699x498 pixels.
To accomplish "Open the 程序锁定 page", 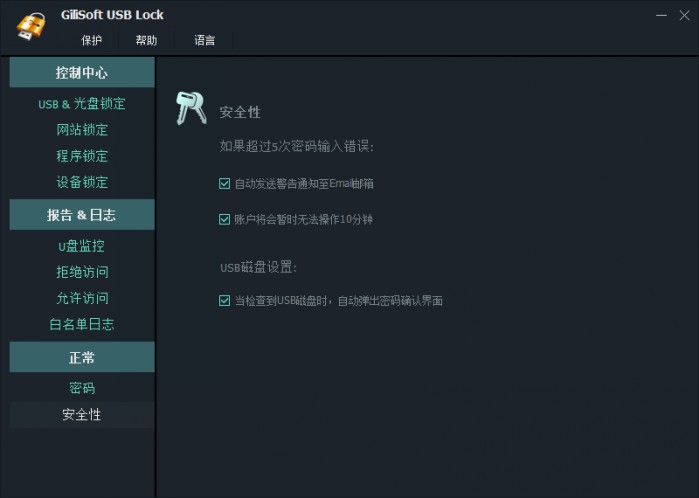I will tap(82, 156).
